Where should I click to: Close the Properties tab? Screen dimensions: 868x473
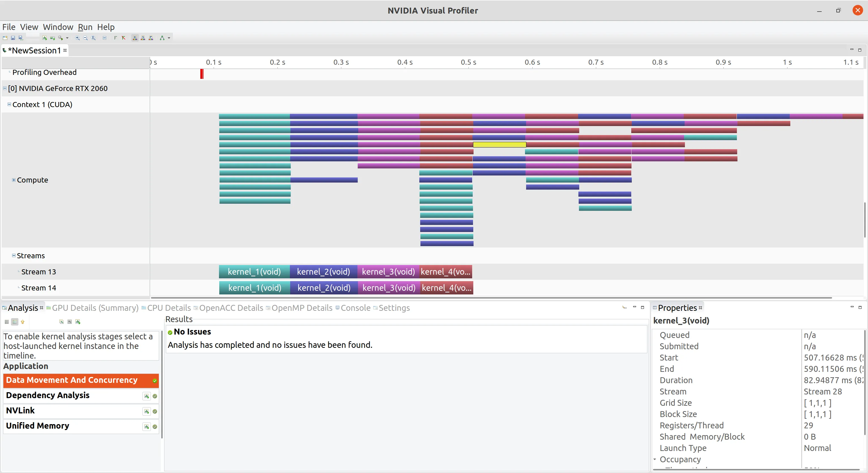[700, 308]
